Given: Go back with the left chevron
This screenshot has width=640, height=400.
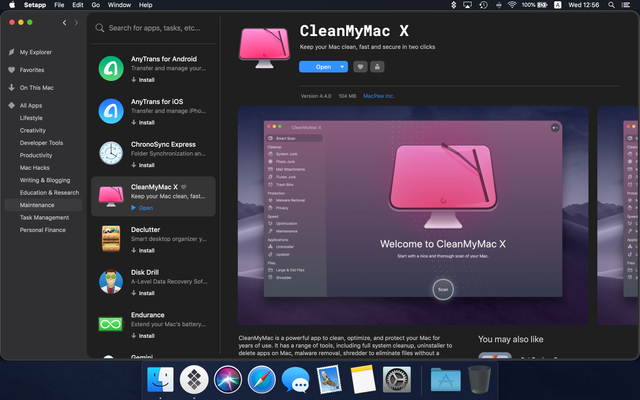Looking at the screenshot, I should tap(64, 22).
